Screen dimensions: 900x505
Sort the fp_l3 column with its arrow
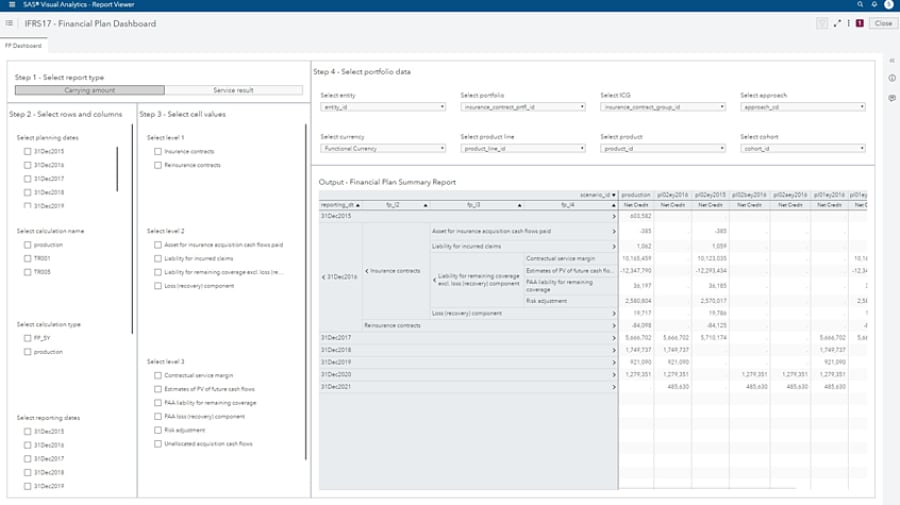519,205
